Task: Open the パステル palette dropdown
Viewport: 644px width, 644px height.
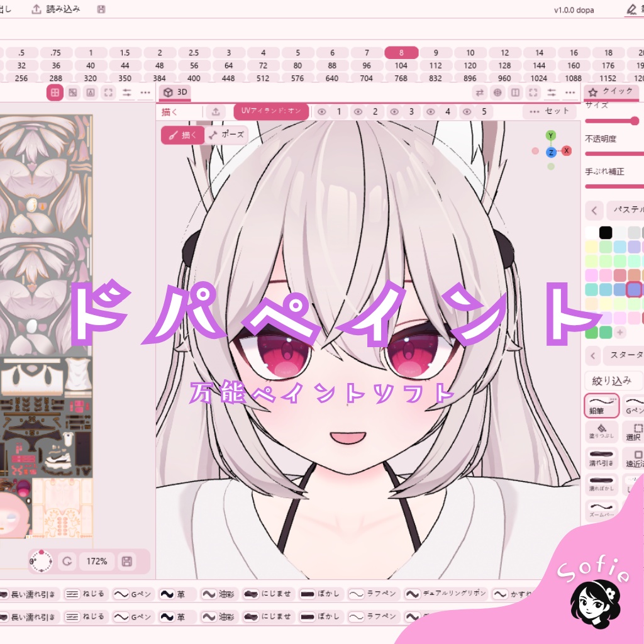Action: [x=626, y=210]
